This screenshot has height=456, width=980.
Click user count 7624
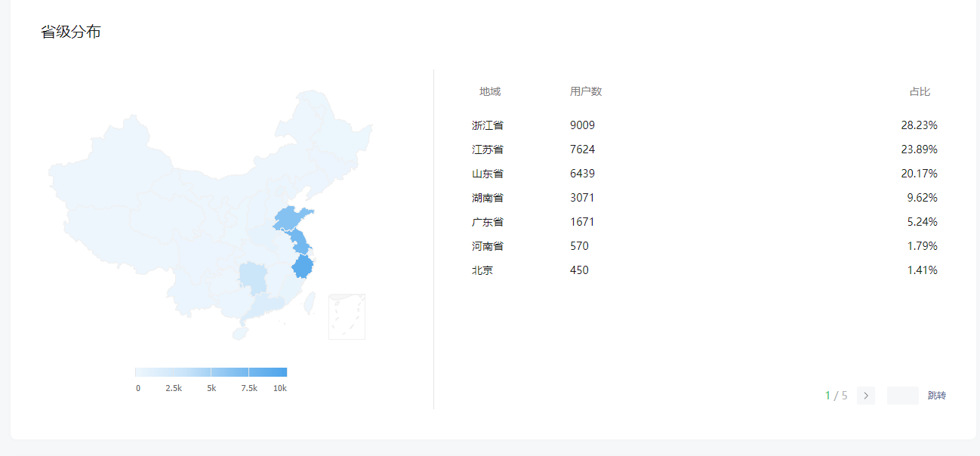tap(582, 149)
